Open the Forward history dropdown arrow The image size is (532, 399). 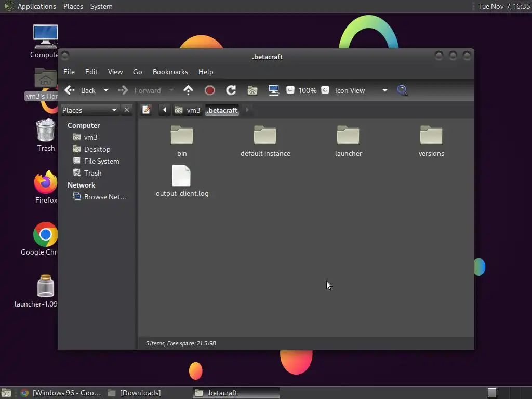click(171, 90)
